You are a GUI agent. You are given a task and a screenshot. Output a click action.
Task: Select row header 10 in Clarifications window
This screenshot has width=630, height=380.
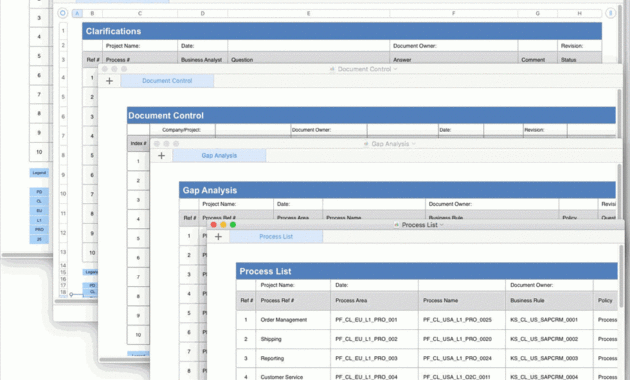[63, 194]
